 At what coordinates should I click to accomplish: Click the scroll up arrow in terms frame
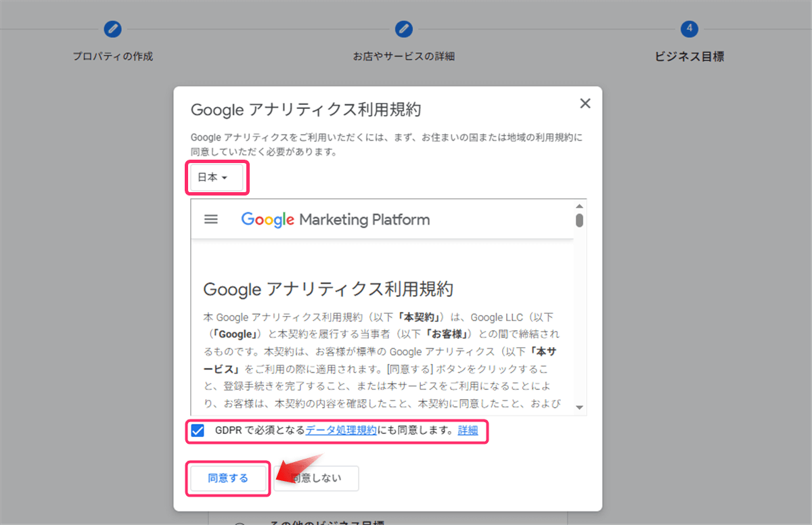pyautogui.click(x=579, y=206)
